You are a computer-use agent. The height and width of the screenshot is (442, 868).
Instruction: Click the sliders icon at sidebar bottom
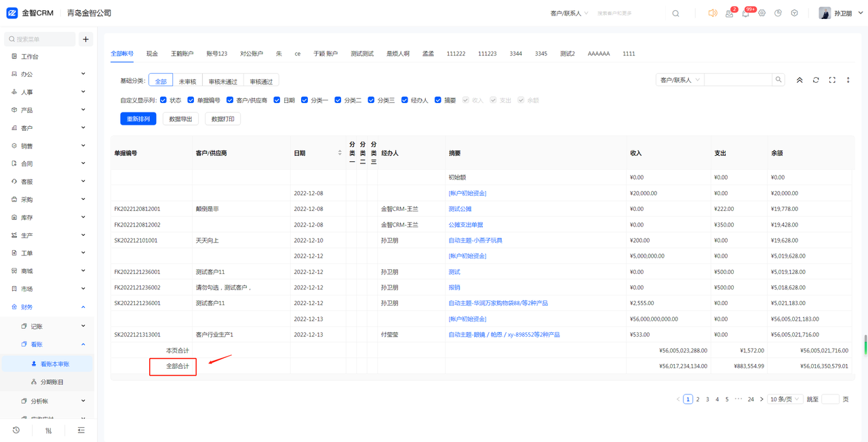(x=48, y=430)
